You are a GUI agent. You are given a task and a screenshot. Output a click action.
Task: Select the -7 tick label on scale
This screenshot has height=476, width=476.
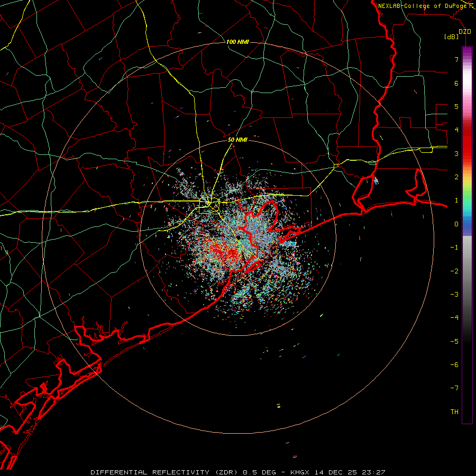coord(454,388)
